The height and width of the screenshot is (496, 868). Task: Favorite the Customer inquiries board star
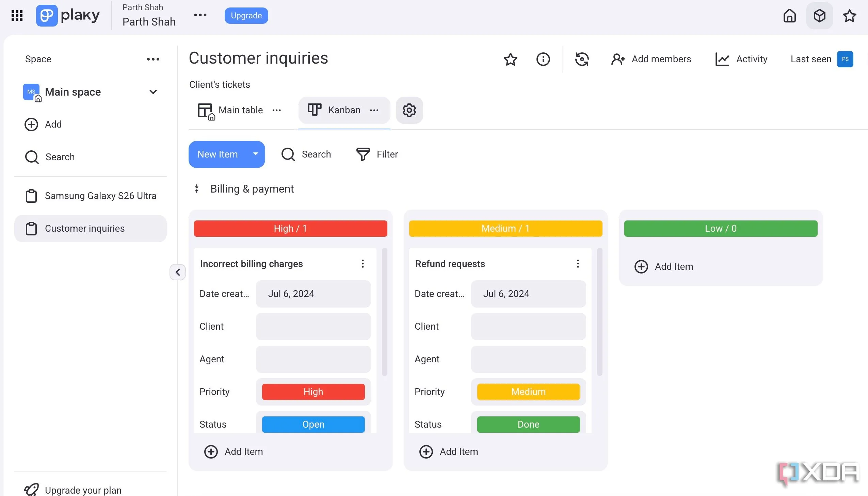pos(510,59)
